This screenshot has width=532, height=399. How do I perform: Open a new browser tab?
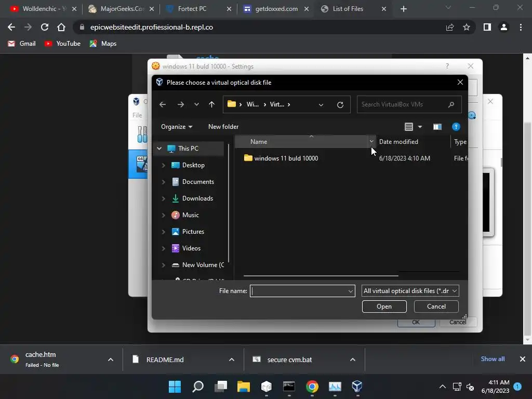coord(403,9)
